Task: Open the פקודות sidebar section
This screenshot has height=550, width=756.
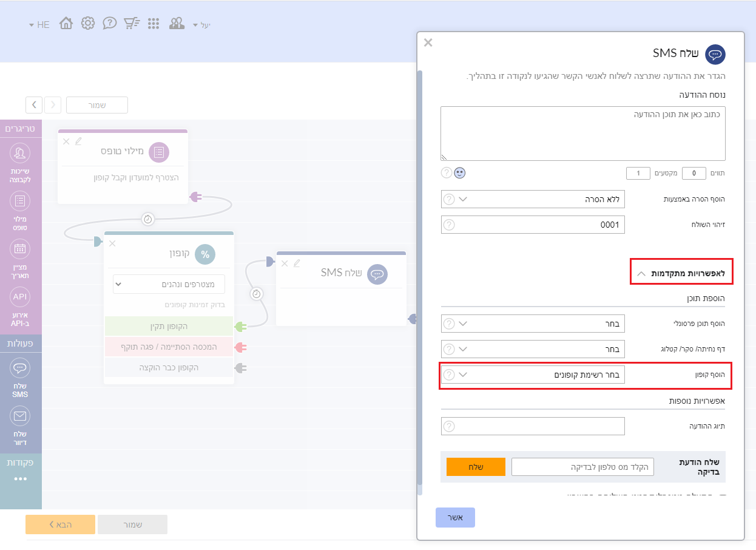Action: click(21, 463)
